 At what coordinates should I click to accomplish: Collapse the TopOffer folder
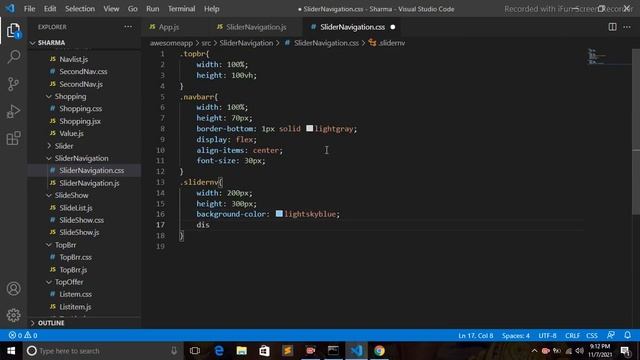pos(68,282)
